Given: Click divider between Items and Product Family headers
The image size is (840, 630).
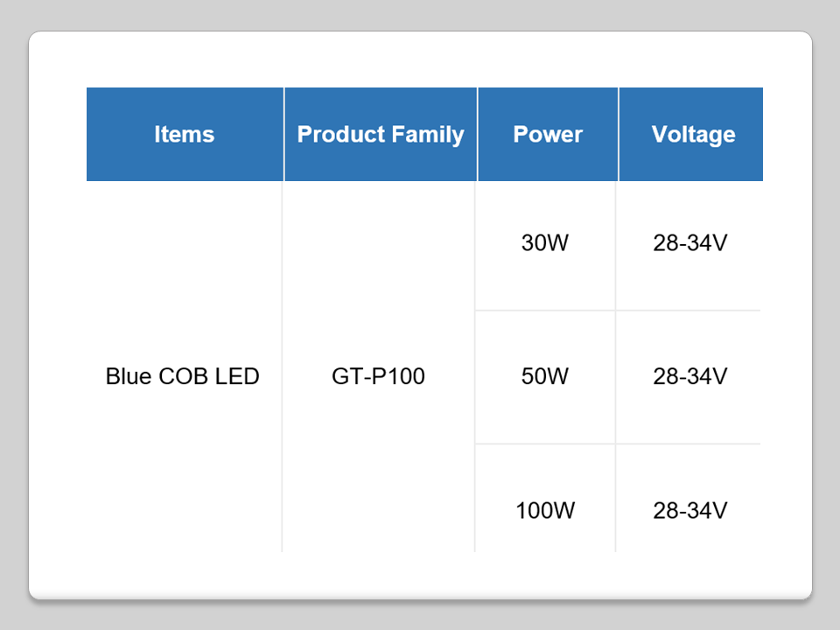Looking at the screenshot, I should (284, 134).
